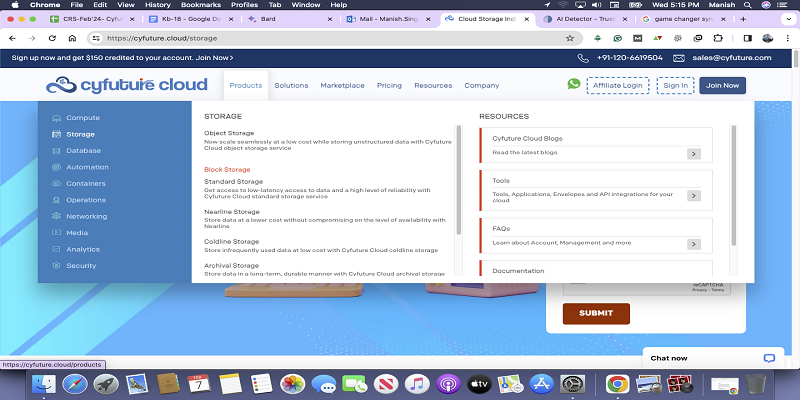Click the Block Storage heading link
The width and height of the screenshot is (800, 400).
227,170
